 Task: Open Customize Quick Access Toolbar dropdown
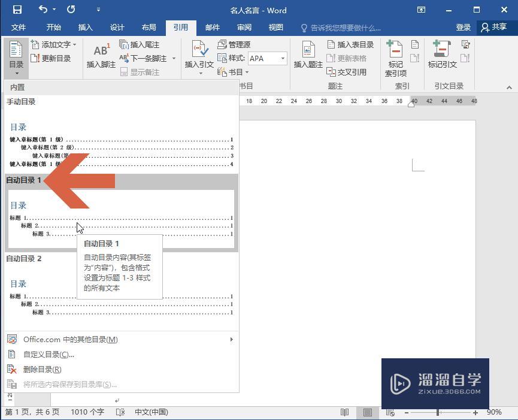pyautogui.click(x=98, y=10)
